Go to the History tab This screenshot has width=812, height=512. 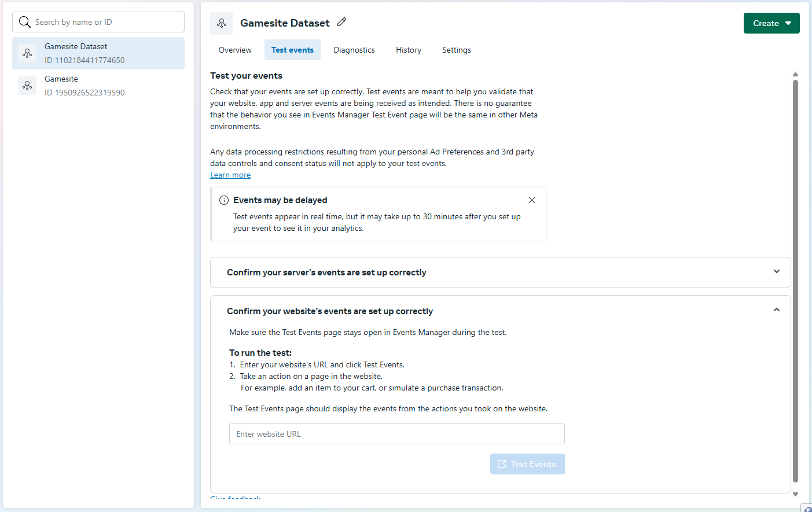(409, 50)
